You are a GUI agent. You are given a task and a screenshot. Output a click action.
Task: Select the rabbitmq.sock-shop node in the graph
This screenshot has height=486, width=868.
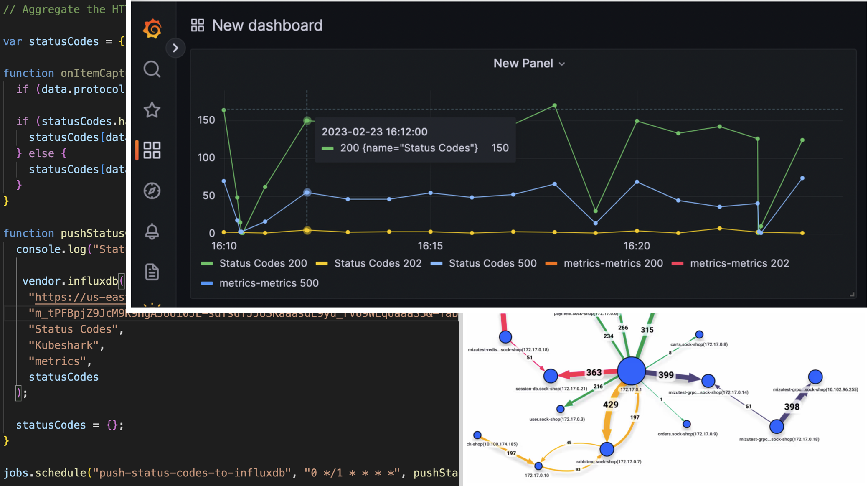[x=607, y=450]
